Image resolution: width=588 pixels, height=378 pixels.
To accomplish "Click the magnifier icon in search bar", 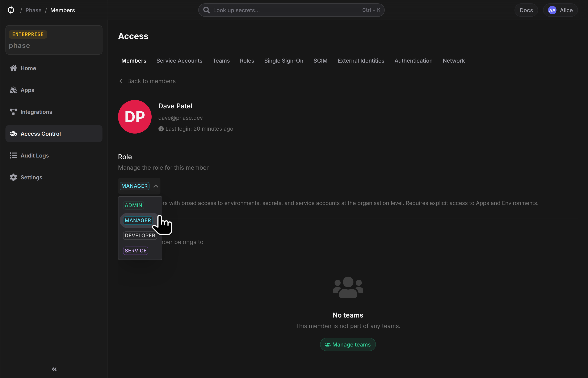I will pos(206,10).
